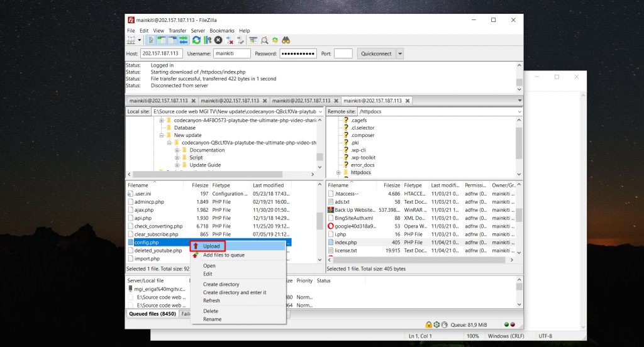
Task: Close the last mainkiti connection tab
Action: pos(408,101)
